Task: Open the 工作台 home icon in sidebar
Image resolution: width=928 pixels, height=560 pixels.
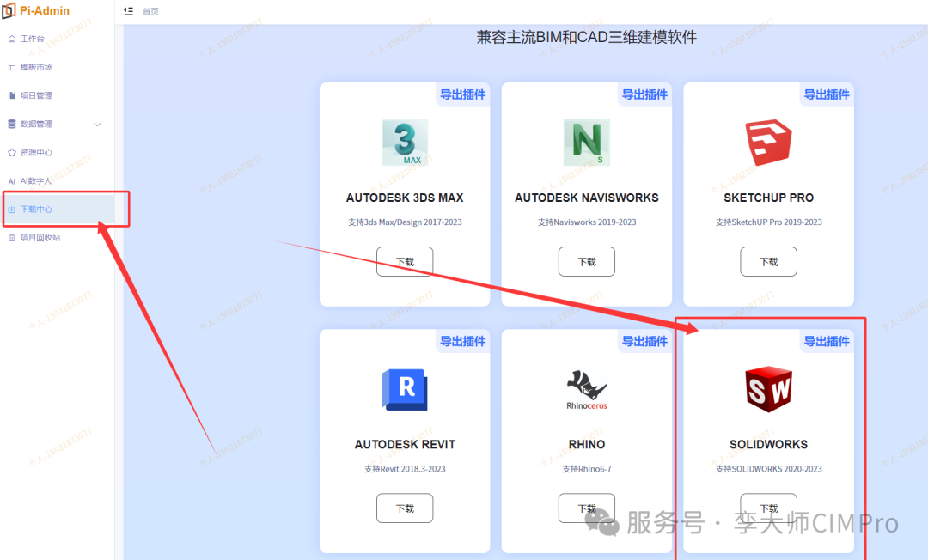Action: pos(12,39)
